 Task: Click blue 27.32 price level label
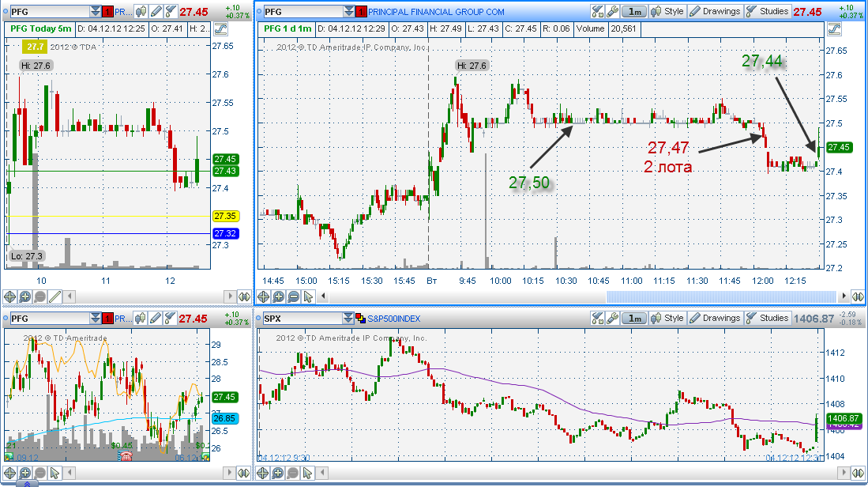225,233
